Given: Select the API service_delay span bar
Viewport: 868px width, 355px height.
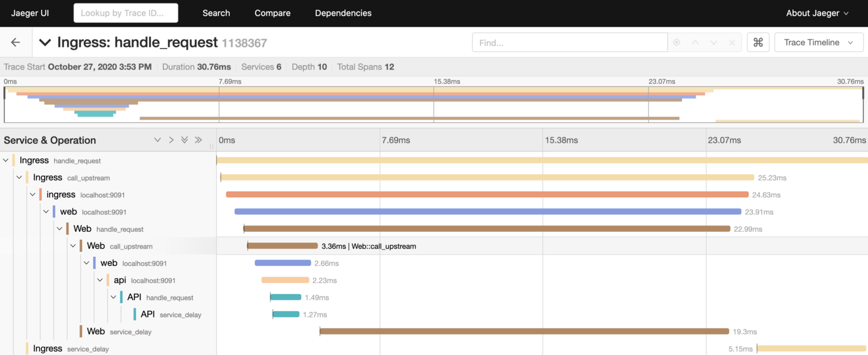Looking at the screenshot, I should point(285,314).
